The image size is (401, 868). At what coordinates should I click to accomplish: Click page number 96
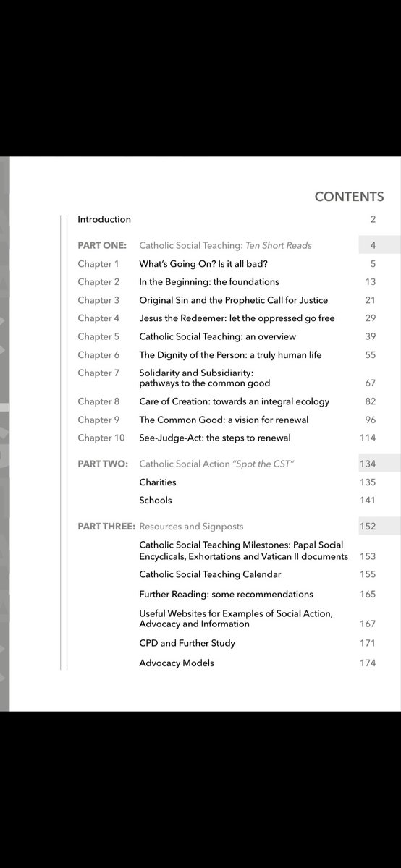371,420
